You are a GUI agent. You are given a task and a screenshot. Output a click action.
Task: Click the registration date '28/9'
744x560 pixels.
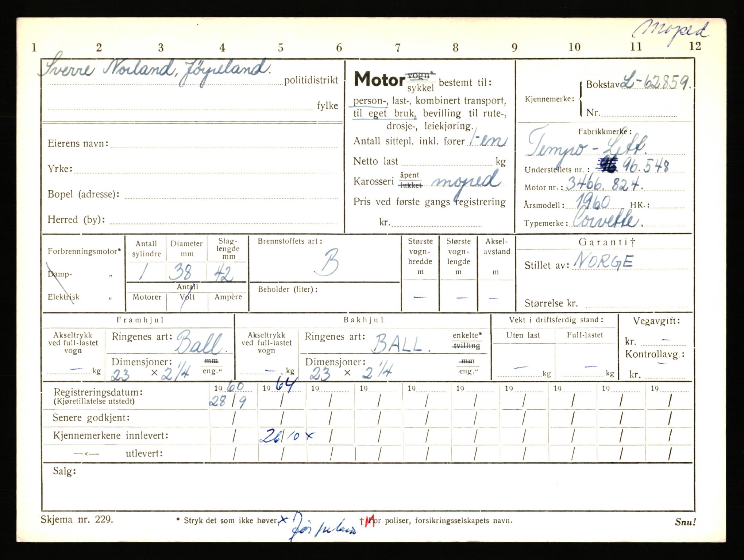pos(228,401)
